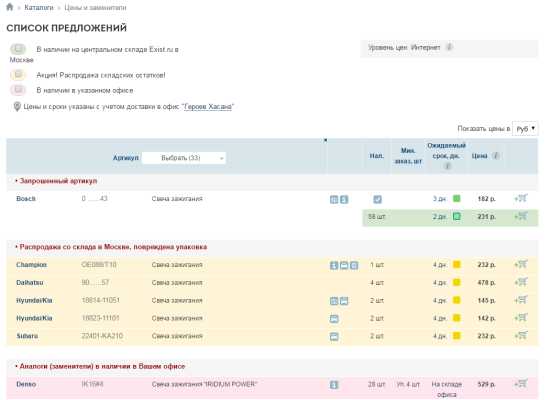
Task: Open car applicability icon in Subaru row
Action: point(334,337)
